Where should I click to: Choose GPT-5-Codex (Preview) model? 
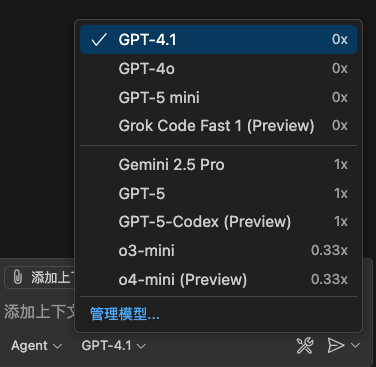click(x=218, y=222)
